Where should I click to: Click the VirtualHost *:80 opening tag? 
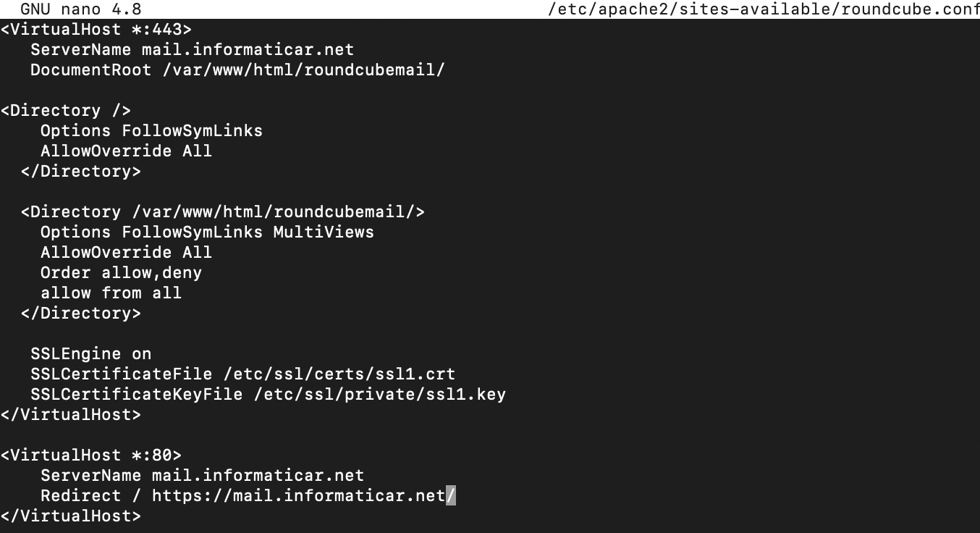[91, 456]
